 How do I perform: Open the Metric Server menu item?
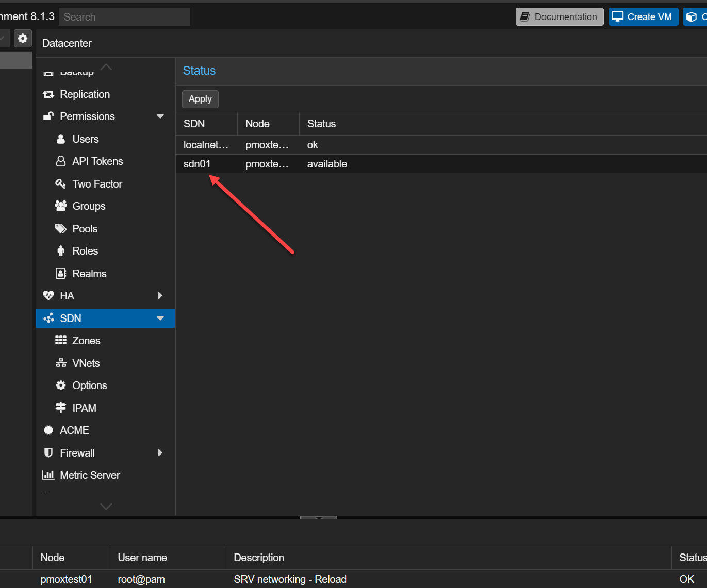tap(90, 475)
